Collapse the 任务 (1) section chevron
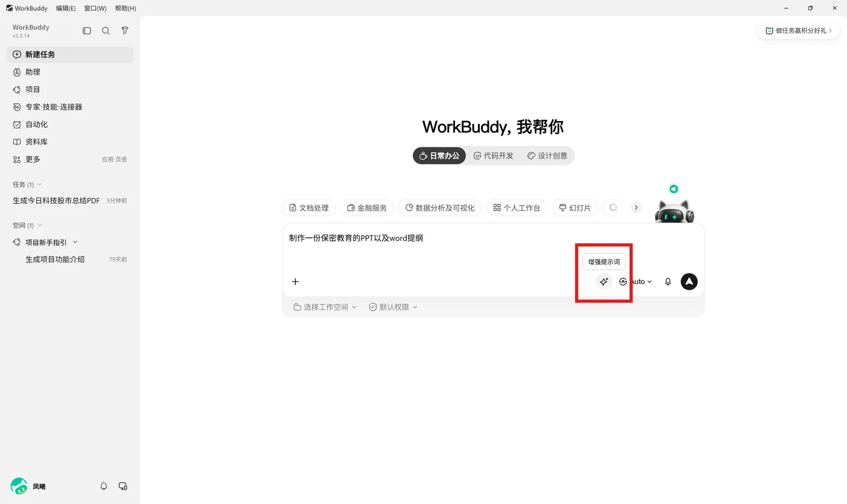Image resolution: width=847 pixels, height=504 pixels. click(40, 185)
